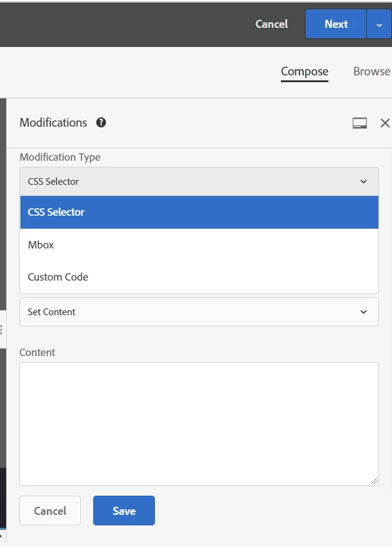
Task: Focus the Content text area
Action: (199, 424)
